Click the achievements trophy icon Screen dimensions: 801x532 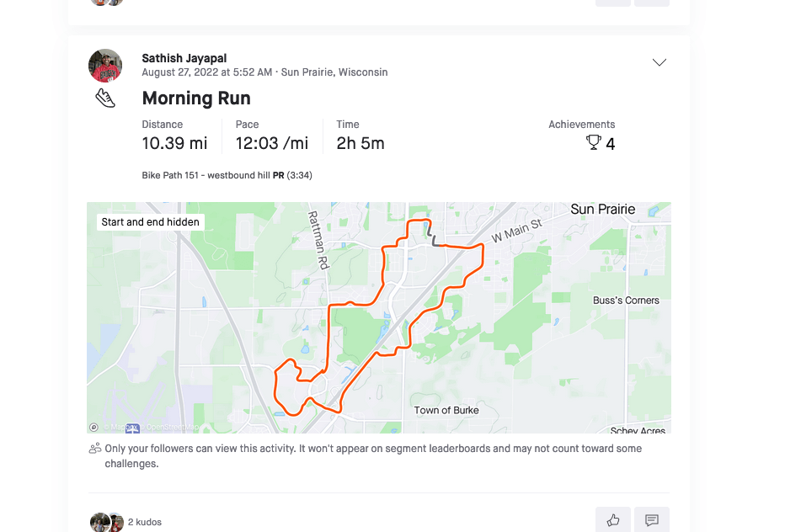click(x=594, y=143)
